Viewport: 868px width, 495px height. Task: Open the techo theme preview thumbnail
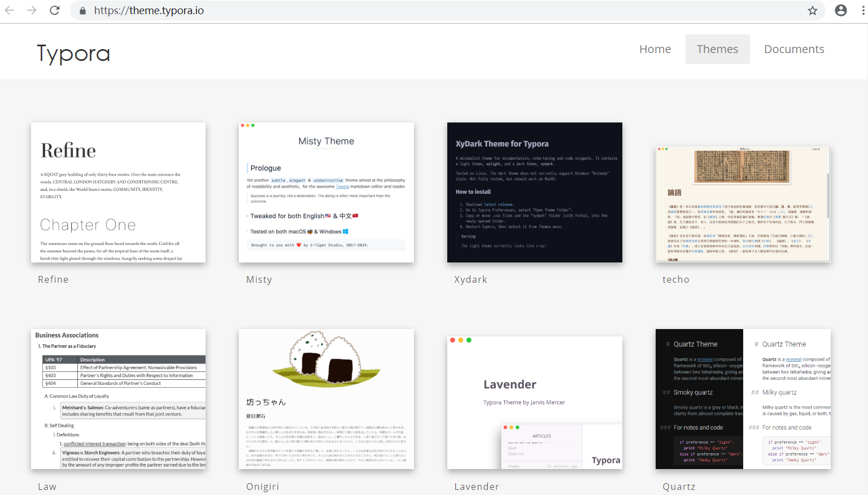click(x=743, y=204)
